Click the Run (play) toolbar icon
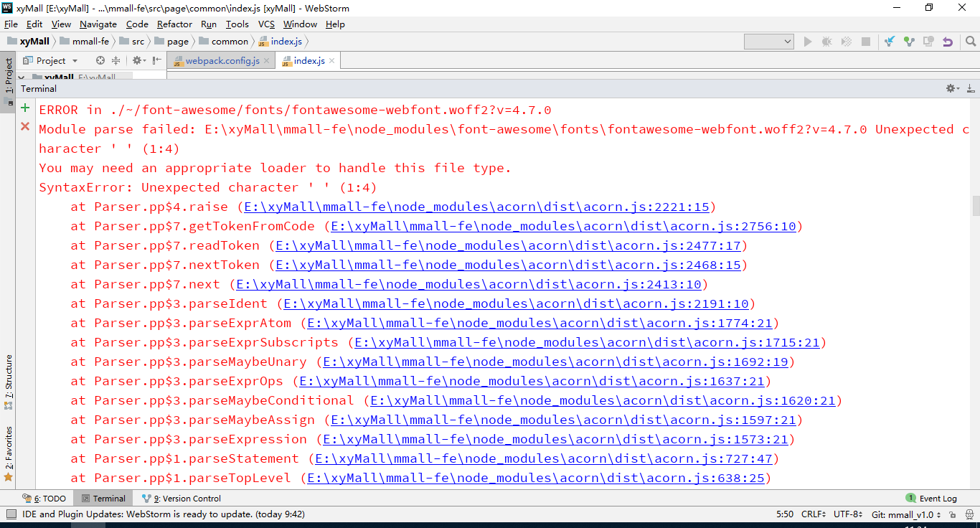Image resolution: width=980 pixels, height=528 pixels. (808, 42)
